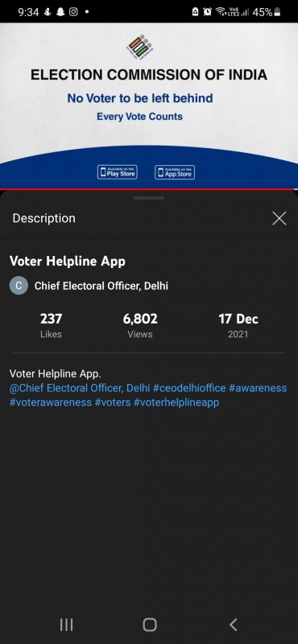Screen dimensions: 298x644
Task: Close the Description panel with X
Action: [279, 218]
